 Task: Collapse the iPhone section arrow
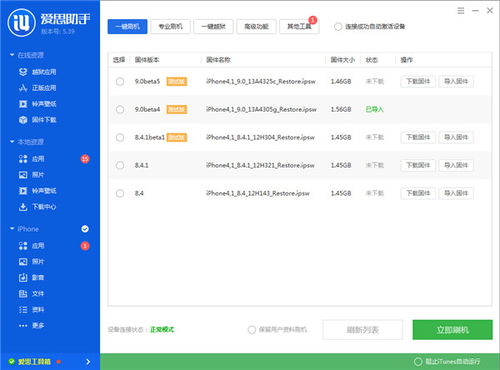click(12, 229)
